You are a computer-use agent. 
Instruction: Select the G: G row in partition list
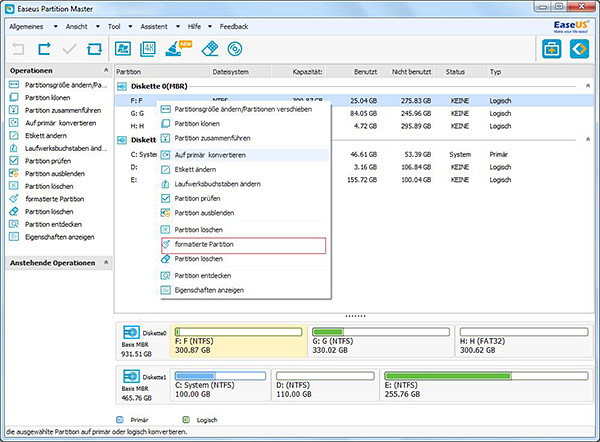tap(354, 113)
